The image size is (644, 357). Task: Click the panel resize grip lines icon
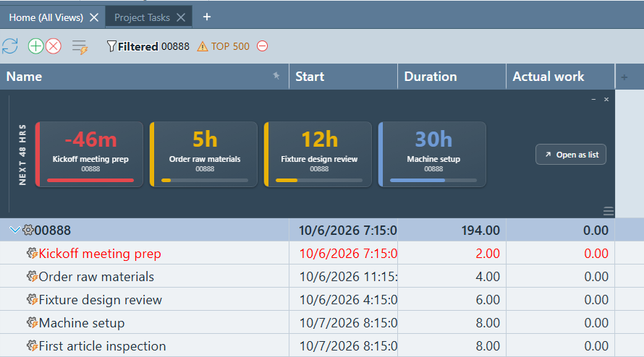[x=609, y=211]
